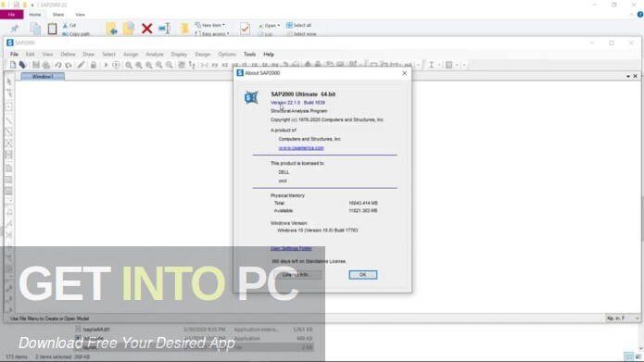Click the I-section frame icon in toolbar
Screen dimensions: 644x362
pyautogui.click(x=431, y=65)
